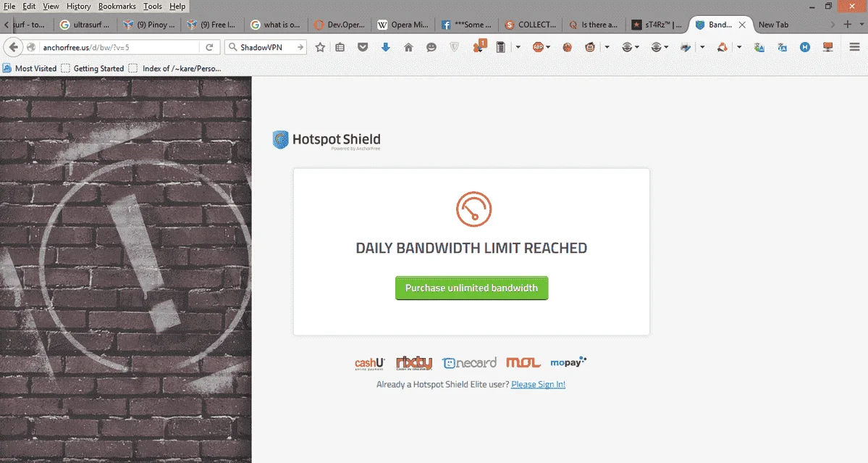The height and width of the screenshot is (463, 868).
Task: Open the list all tabs dropdown
Action: [862, 25]
